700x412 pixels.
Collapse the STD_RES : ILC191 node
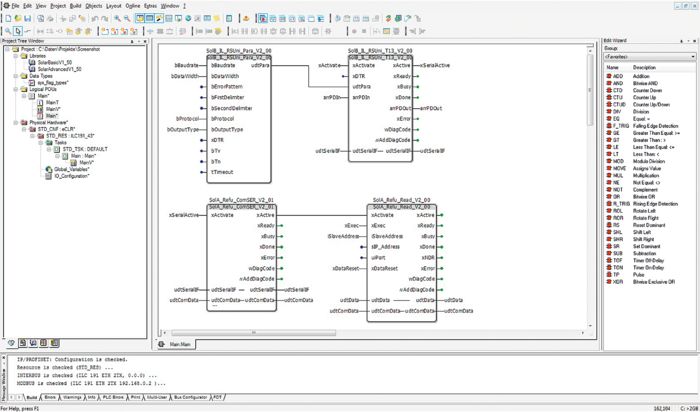click(x=33, y=136)
